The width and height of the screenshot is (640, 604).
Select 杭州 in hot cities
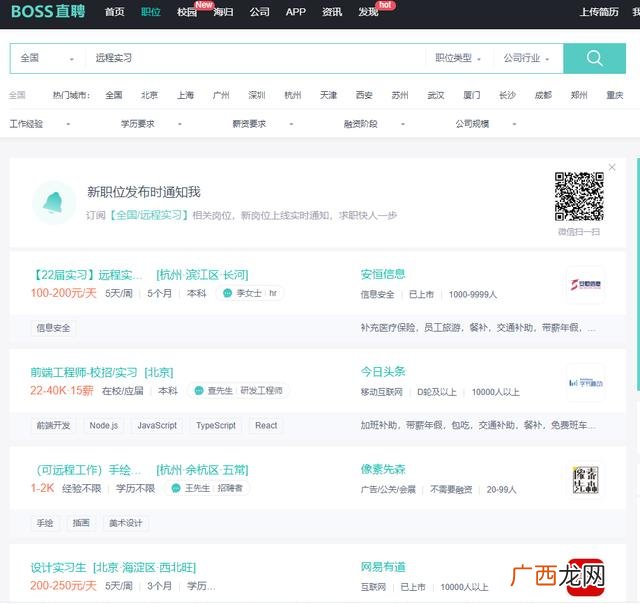[x=293, y=95]
